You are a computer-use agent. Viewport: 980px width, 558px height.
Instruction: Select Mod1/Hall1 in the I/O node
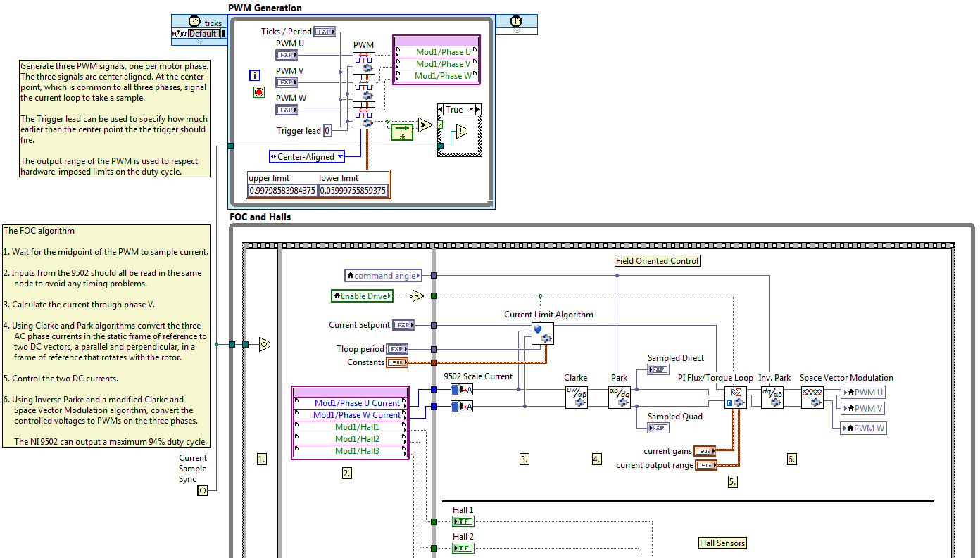click(350, 427)
